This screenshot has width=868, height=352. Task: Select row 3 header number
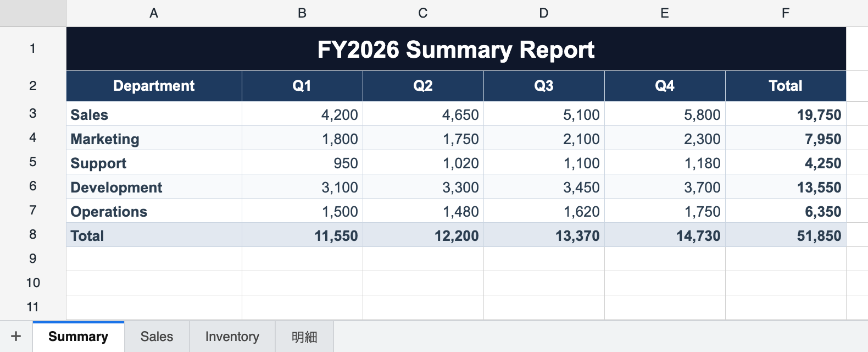pos(33,114)
